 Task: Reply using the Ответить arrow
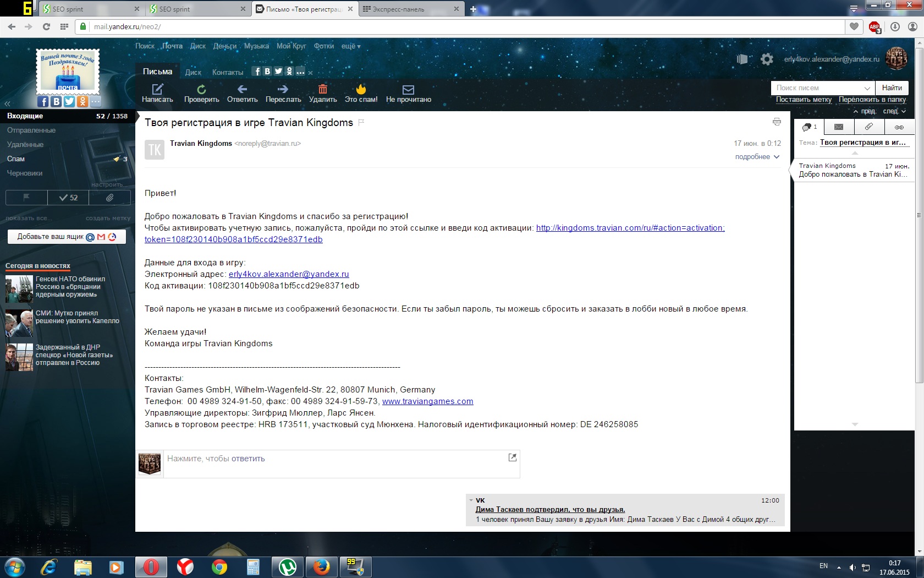coord(242,93)
